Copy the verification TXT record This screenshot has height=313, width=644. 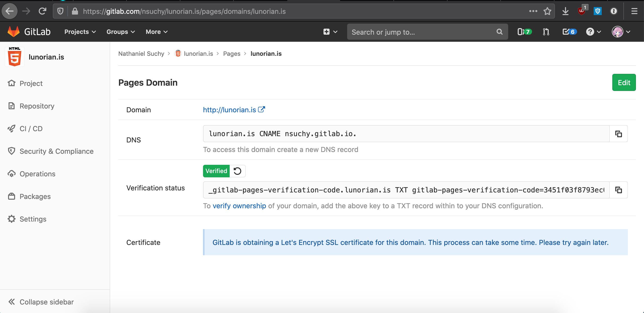(618, 190)
